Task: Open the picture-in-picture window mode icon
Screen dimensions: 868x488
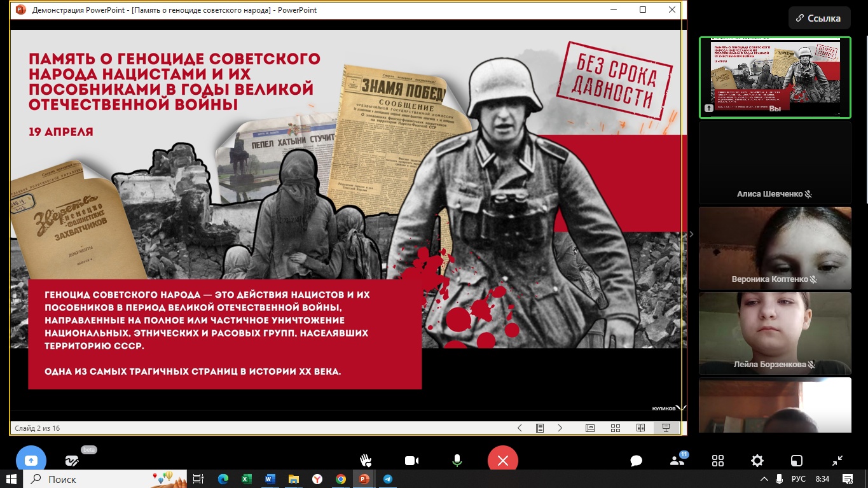Action: point(797,461)
